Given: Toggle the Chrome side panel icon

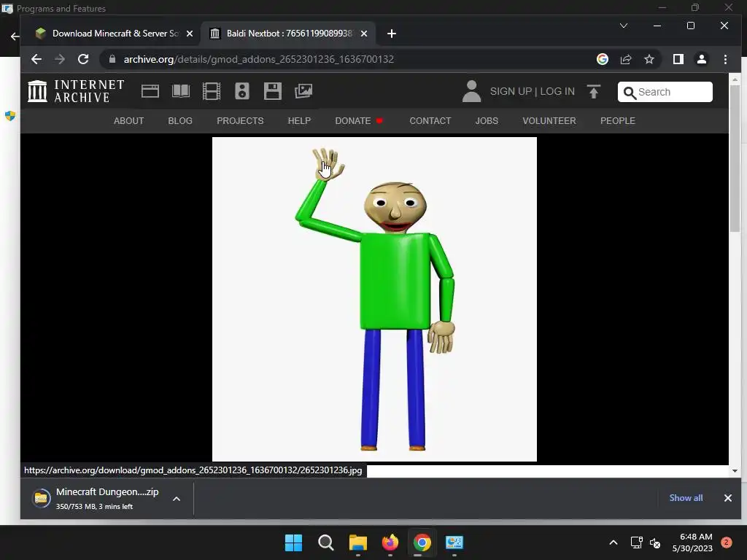Looking at the screenshot, I should pyautogui.click(x=678, y=59).
